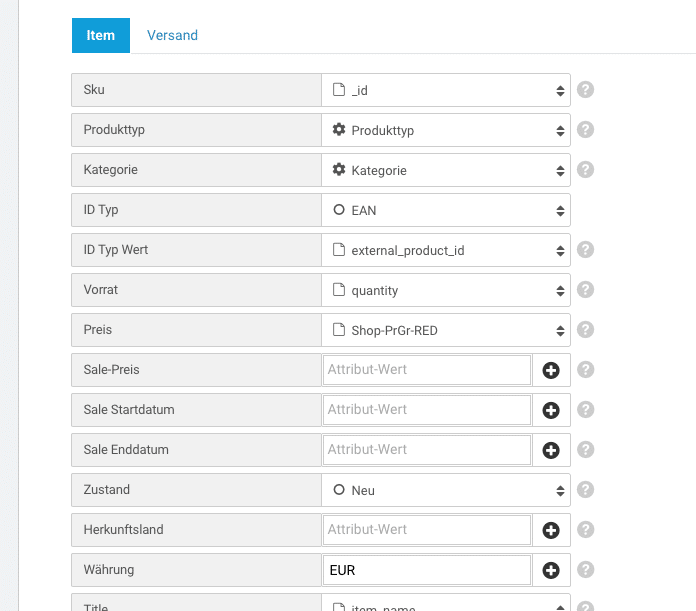Click the help icon next to Sku
The image size is (696, 611).
click(586, 90)
